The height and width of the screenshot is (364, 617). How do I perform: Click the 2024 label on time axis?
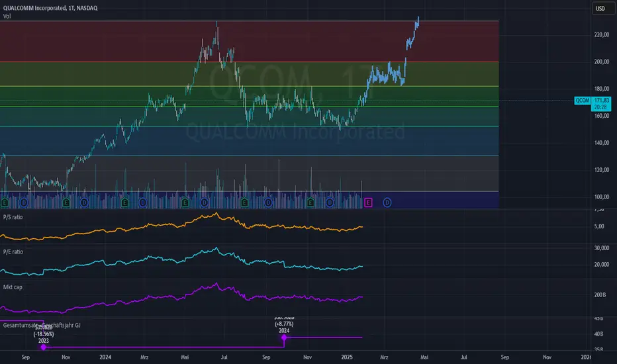pos(105,357)
